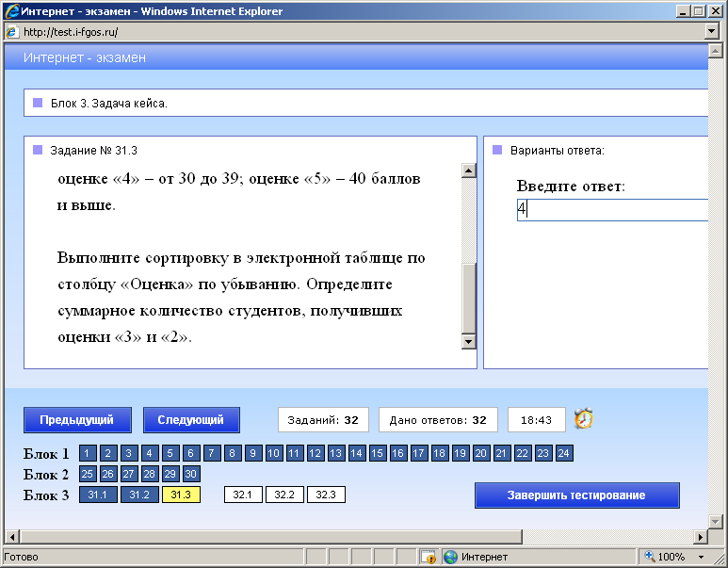Click the task text scroll up arrow

pos(469,170)
